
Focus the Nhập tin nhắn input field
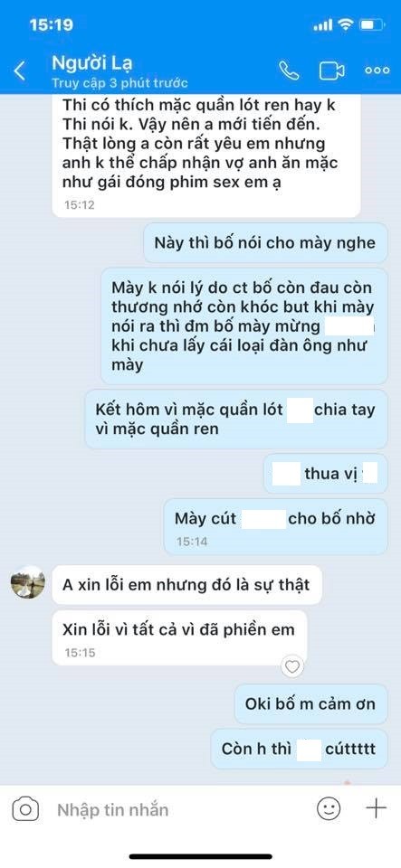pyautogui.click(x=177, y=810)
